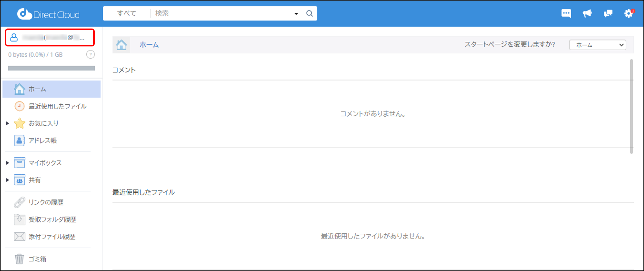Click the ホーム breadcrumb link
This screenshot has width=644, height=271.
tap(149, 45)
